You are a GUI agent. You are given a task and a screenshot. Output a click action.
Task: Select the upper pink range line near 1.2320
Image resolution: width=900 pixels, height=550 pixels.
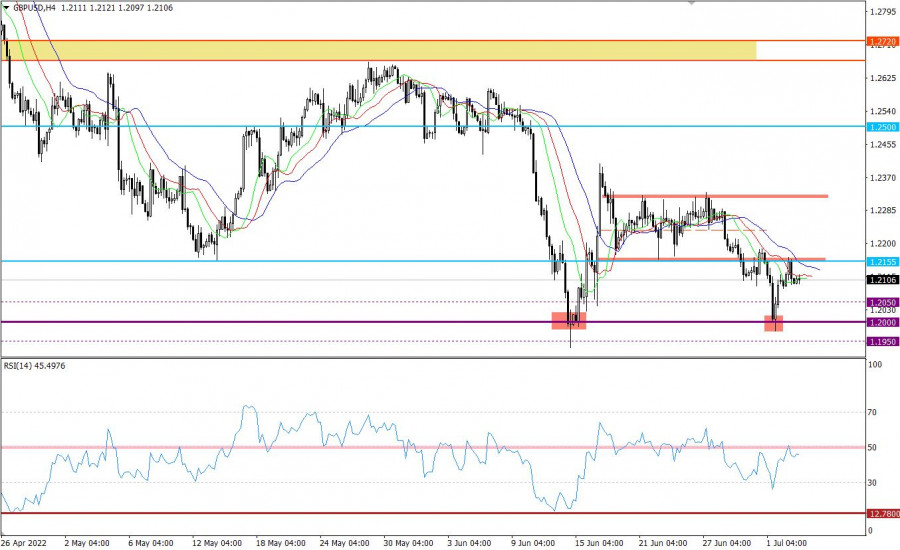(x=715, y=196)
